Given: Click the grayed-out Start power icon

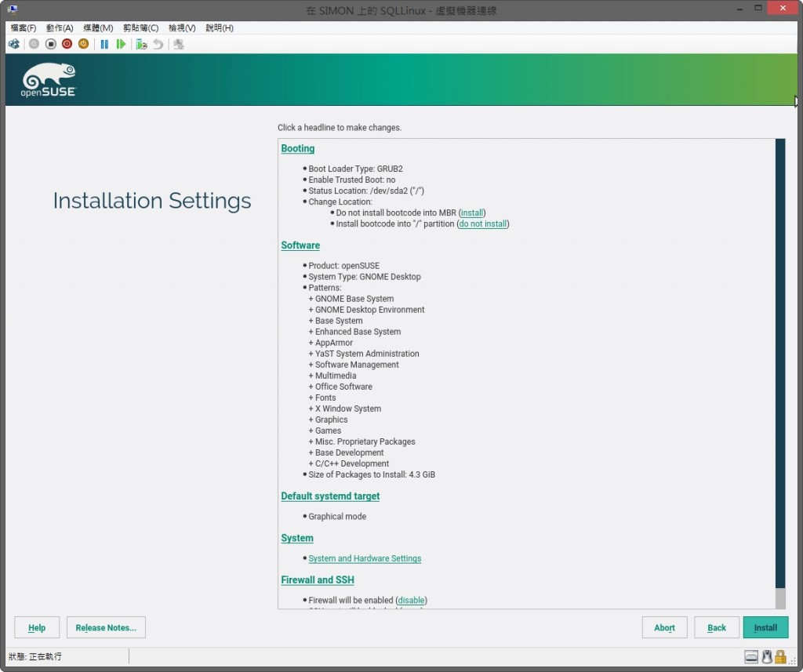Looking at the screenshot, I should pos(34,44).
